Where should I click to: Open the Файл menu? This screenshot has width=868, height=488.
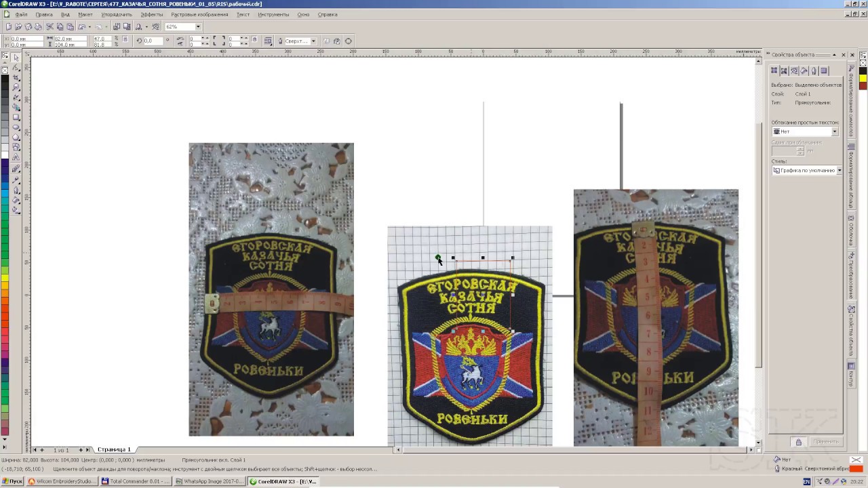[21, 14]
